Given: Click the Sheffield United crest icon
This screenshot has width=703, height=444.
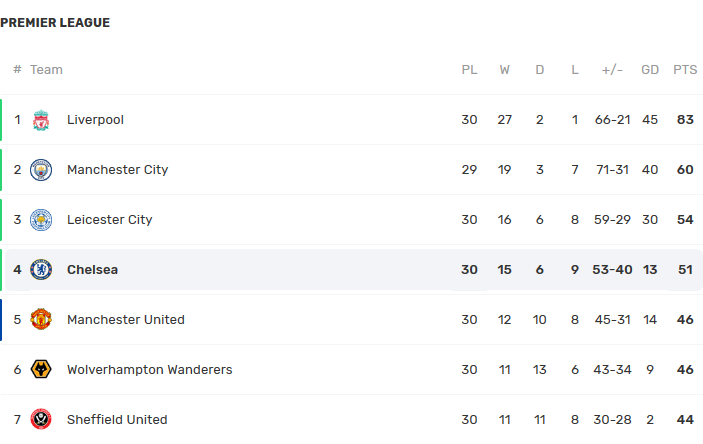Looking at the screenshot, I should 41,419.
